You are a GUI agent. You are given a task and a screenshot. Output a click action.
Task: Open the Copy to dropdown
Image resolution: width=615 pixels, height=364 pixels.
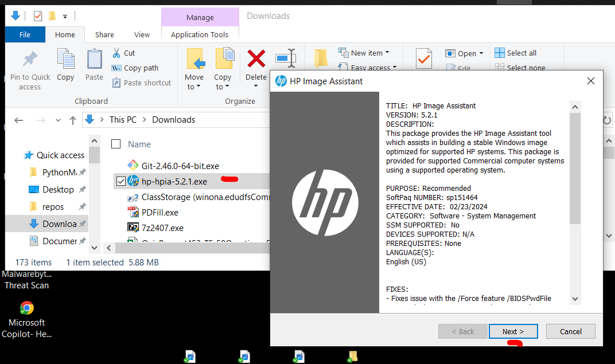(223, 82)
